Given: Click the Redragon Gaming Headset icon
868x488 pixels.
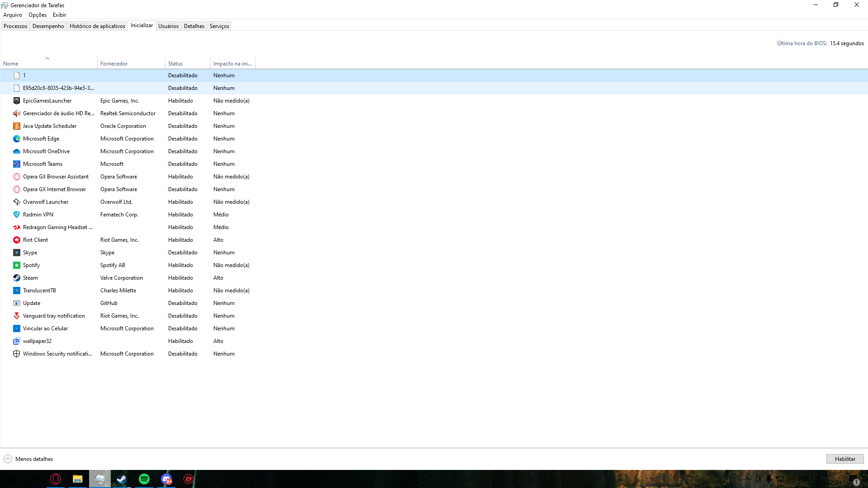Looking at the screenshot, I should [x=17, y=227].
